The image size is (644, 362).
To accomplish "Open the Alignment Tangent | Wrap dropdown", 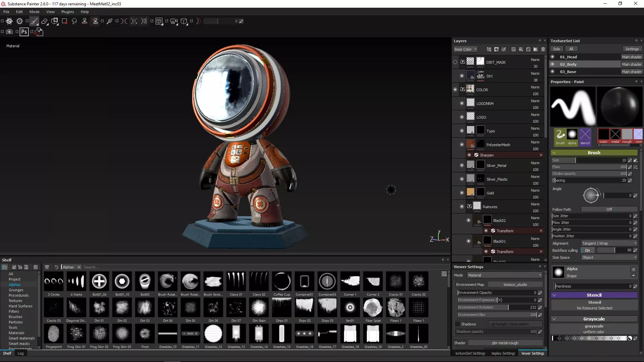I will pos(609,243).
